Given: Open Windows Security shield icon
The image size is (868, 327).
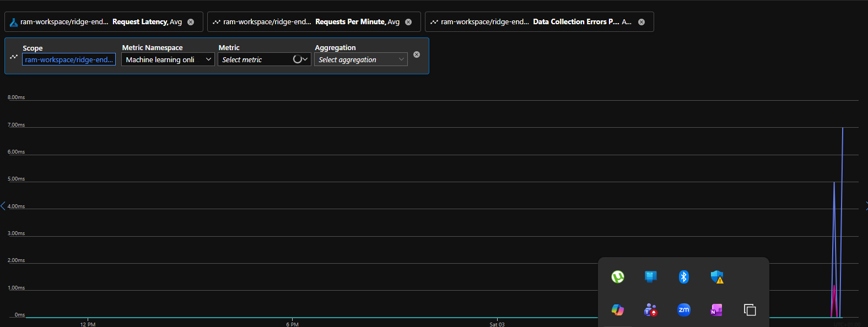Looking at the screenshot, I should click(x=716, y=277).
